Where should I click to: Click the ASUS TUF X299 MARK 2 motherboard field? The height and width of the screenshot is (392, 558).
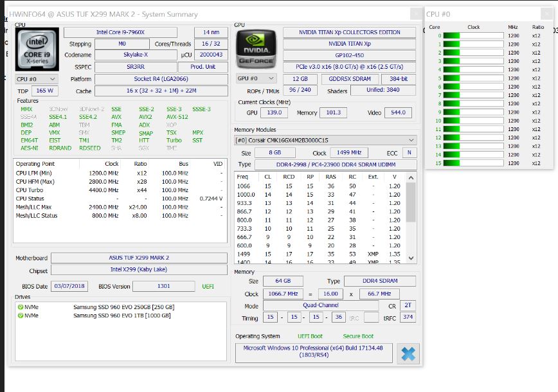(x=139, y=258)
